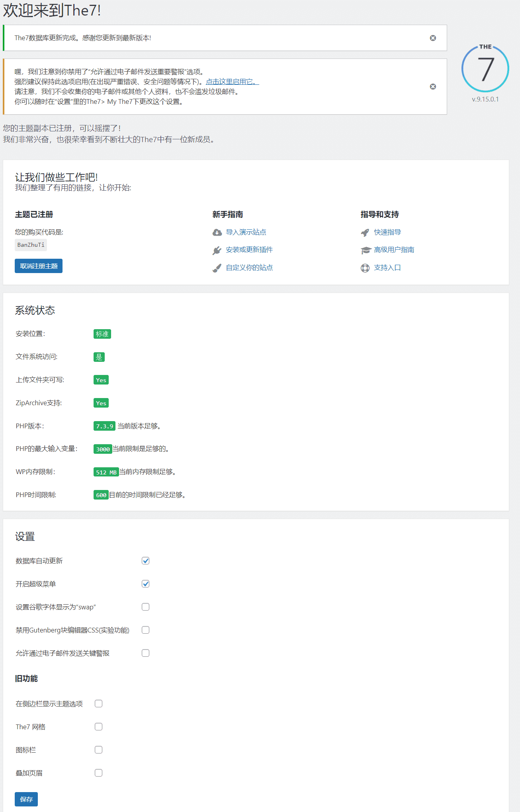Click the graduation cap icon beside 高级用户指南
Screen dimensions: 520x812
[366, 250]
